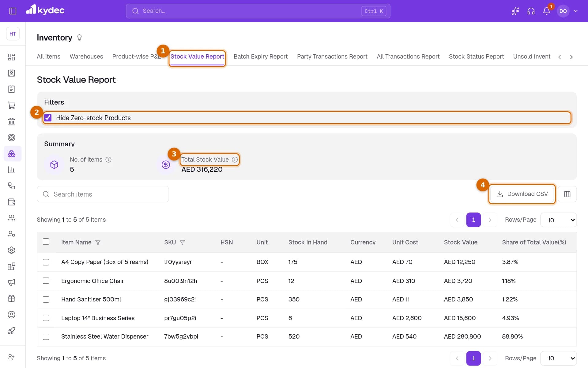Open column visibility settings icon
This screenshot has height=368, width=588.
[x=567, y=194]
